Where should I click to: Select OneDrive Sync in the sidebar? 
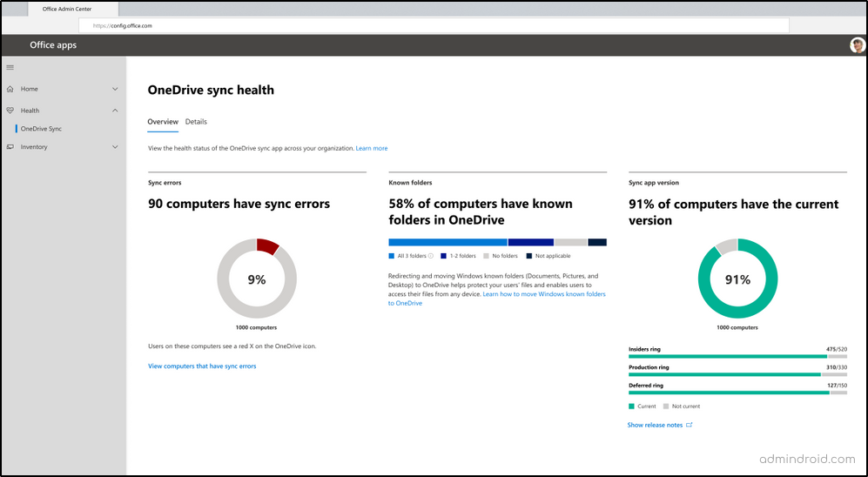[x=41, y=129]
